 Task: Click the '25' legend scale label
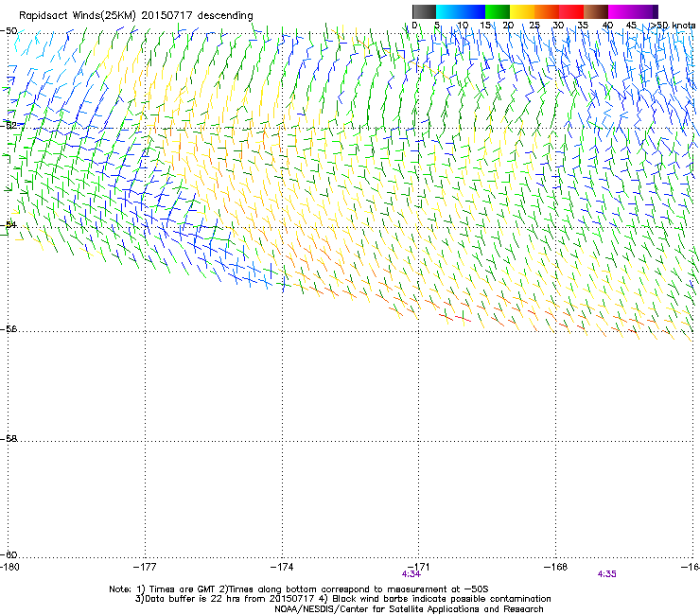[x=534, y=26]
